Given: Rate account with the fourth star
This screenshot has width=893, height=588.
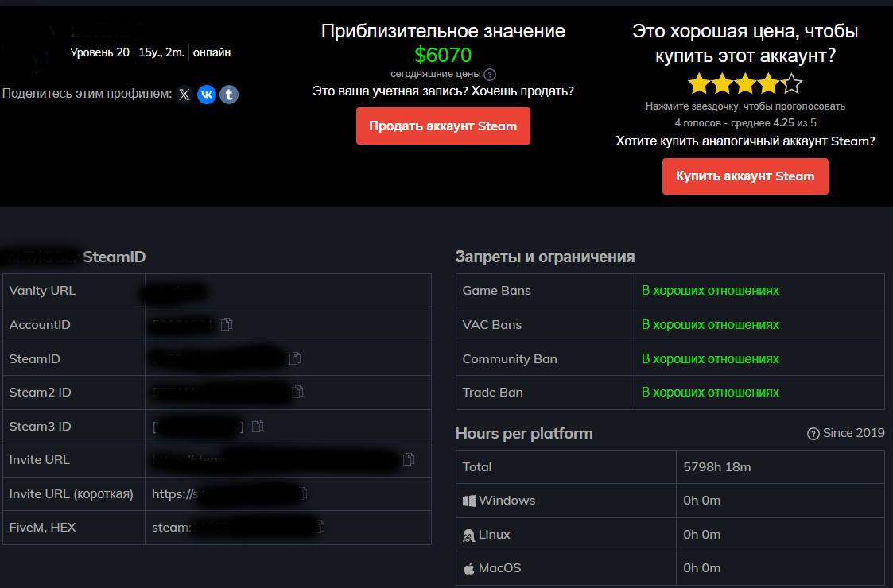Looking at the screenshot, I should coord(769,83).
